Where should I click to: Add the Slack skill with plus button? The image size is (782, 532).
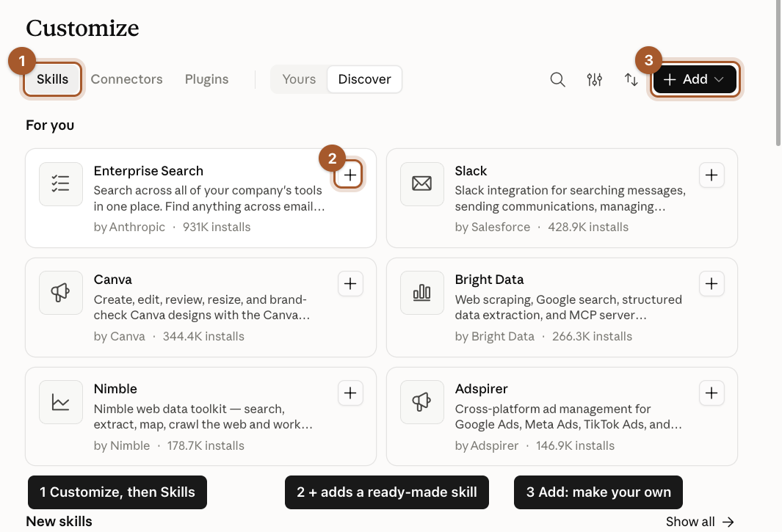coord(712,175)
